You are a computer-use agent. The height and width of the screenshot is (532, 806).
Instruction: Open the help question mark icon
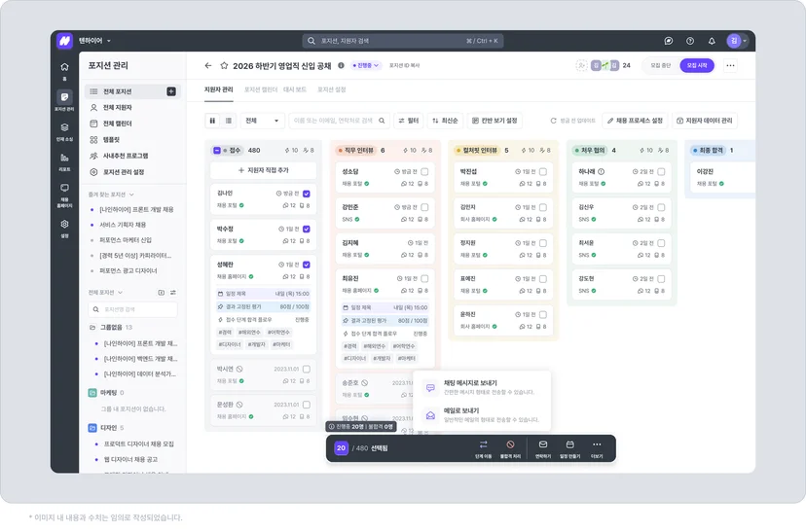point(690,41)
